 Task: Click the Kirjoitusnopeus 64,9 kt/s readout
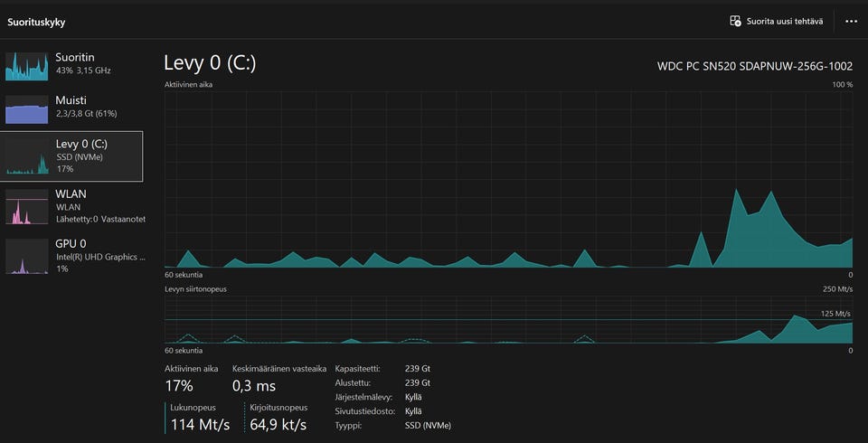[x=278, y=425]
